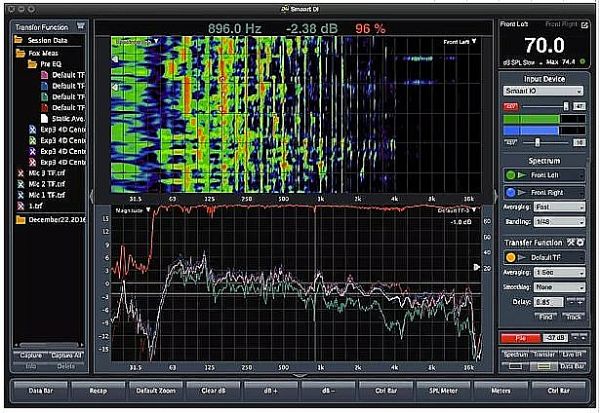The image size is (600, 413).
Task: Click the Clear dB button
Action: pyautogui.click(x=213, y=391)
